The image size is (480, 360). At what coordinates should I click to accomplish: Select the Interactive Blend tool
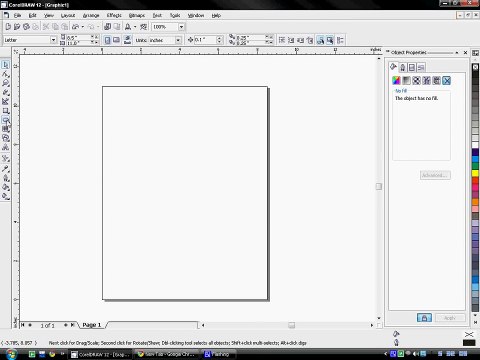pos(5,159)
